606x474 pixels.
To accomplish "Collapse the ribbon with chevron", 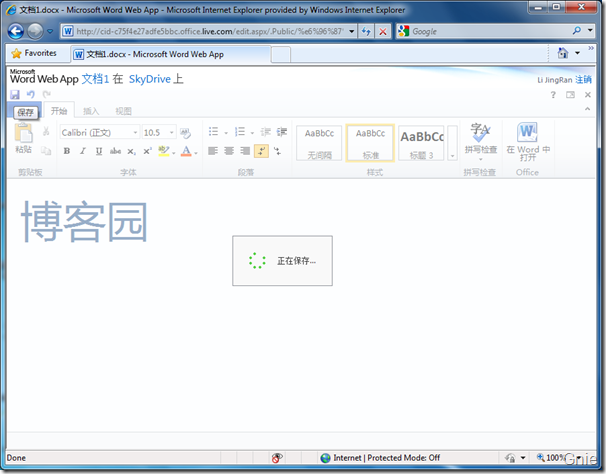I will point(587,109).
